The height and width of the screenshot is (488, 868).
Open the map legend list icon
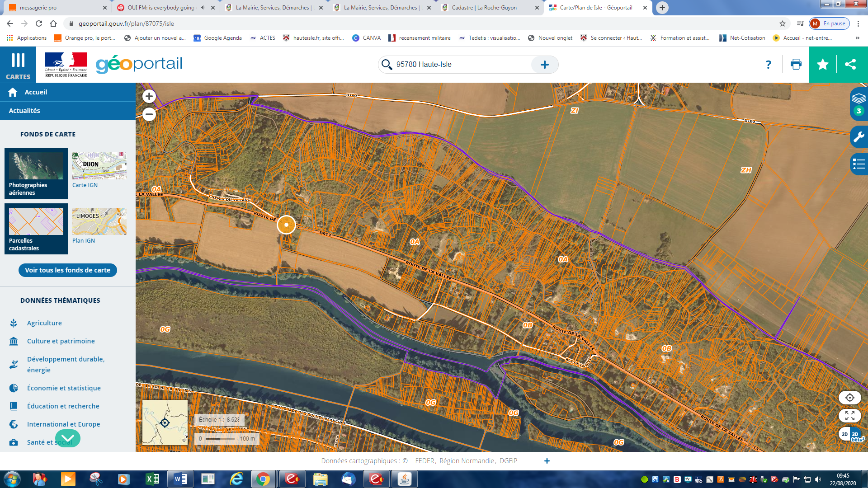[x=859, y=164]
